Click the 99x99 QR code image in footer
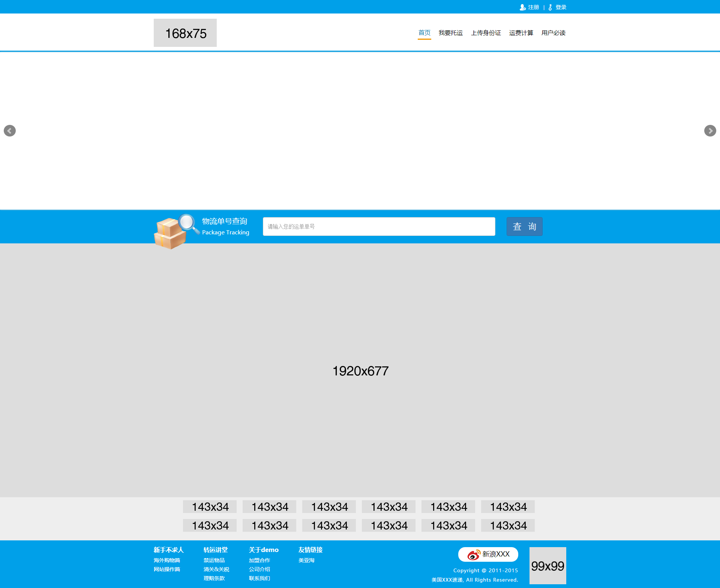Screen dimensions: 720x588 click(x=547, y=565)
